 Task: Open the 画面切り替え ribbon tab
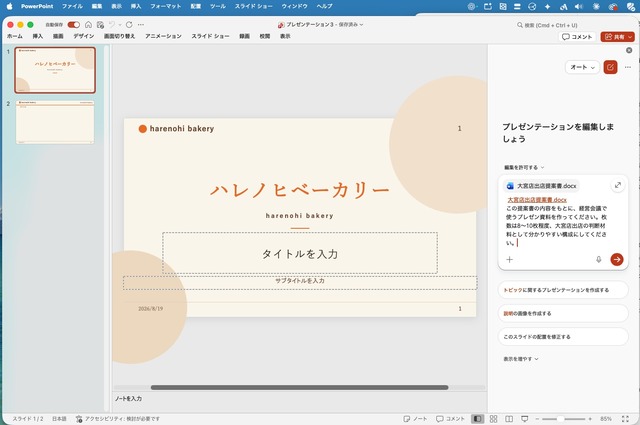(119, 36)
